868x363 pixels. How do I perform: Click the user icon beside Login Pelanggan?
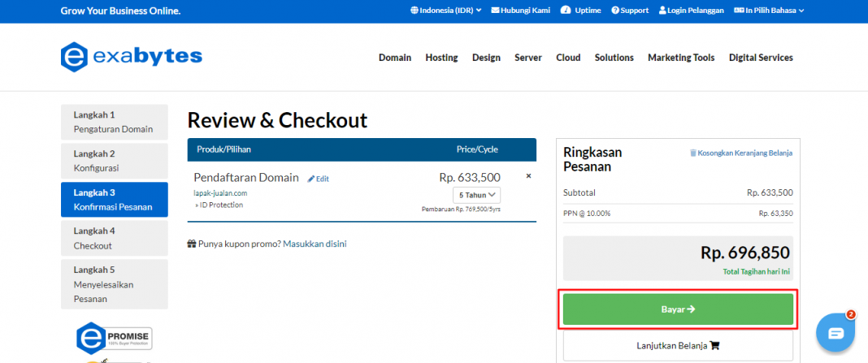tap(662, 10)
